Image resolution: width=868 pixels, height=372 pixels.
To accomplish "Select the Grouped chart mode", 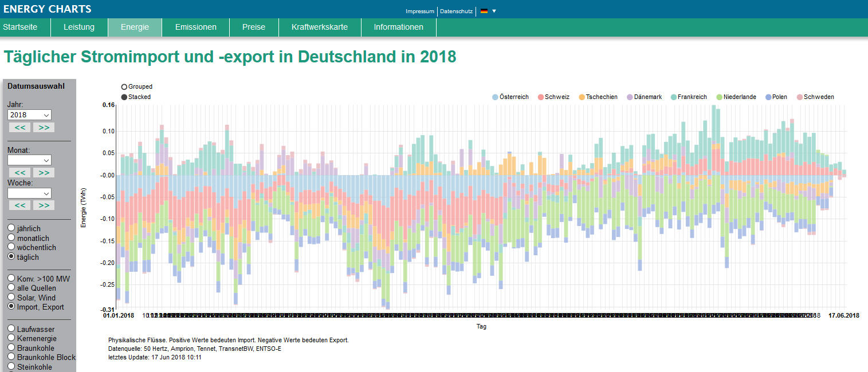I will (124, 87).
